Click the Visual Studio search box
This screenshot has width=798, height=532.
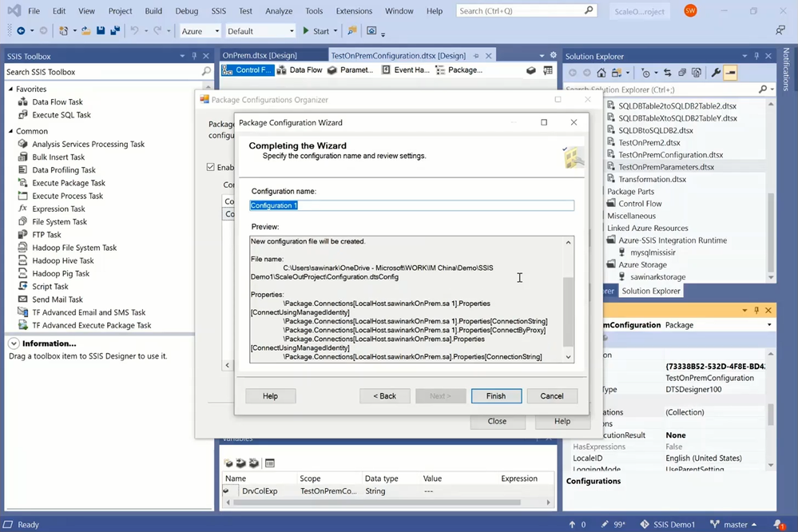(526, 10)
